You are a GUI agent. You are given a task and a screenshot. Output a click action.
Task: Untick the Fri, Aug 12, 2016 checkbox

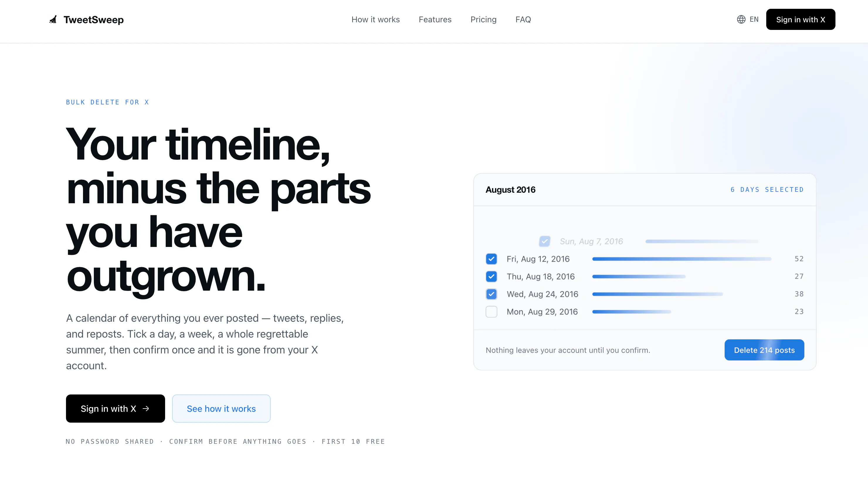[x=491, y=259]
